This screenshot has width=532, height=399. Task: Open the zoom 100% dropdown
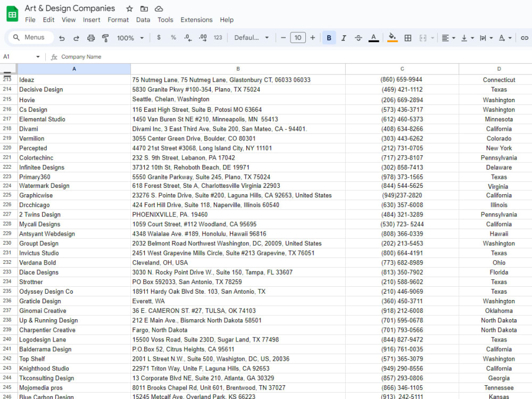click(x=131, y=38)
